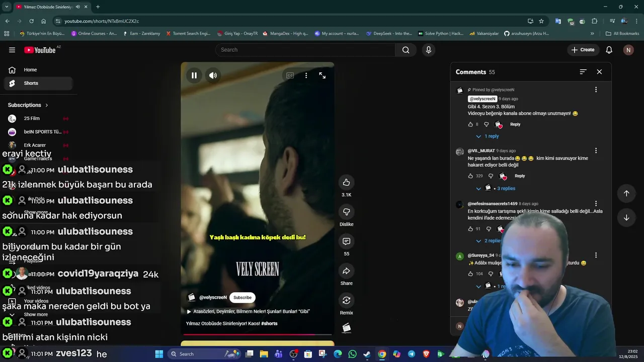The width and height of the screenshot is (644, 362).
Task: Show more bookmarks with the chevron
Action: point(592,34)
